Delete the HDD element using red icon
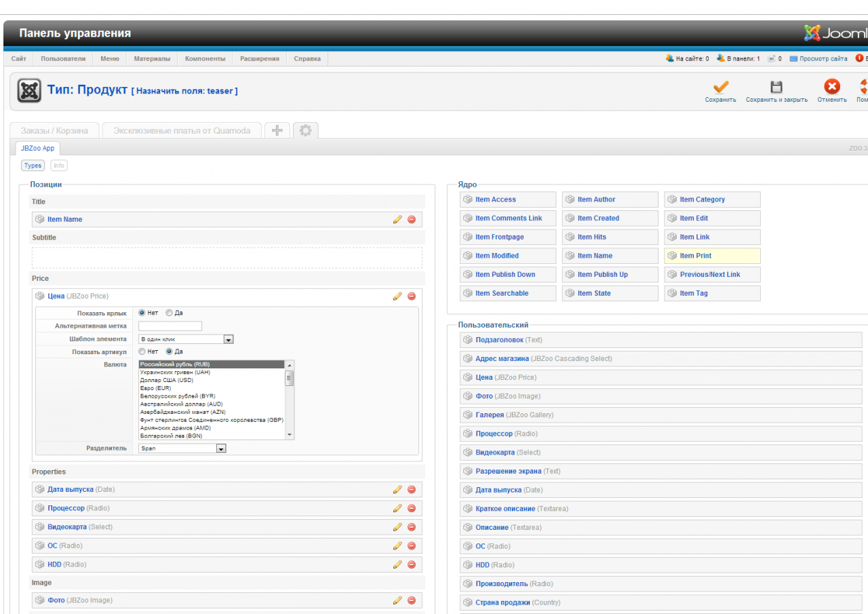Image resolution: width=868 pixels, height=614 pixels. point(412,564)
